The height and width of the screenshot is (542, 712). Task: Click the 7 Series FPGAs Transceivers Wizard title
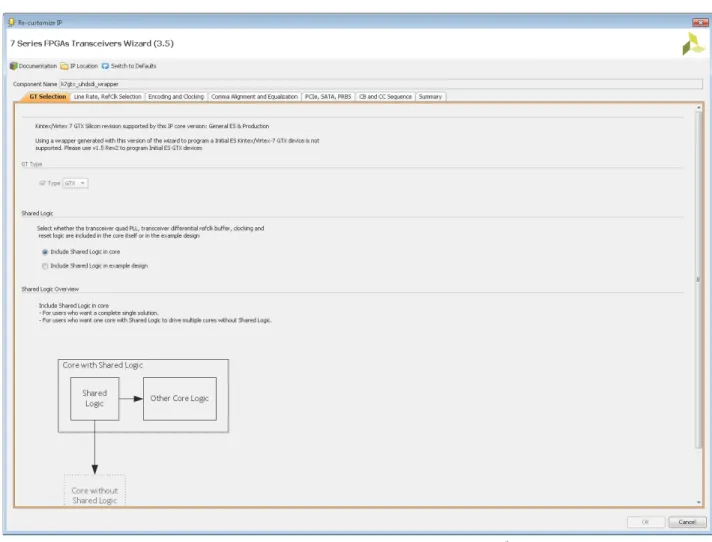tap(92, 44)
